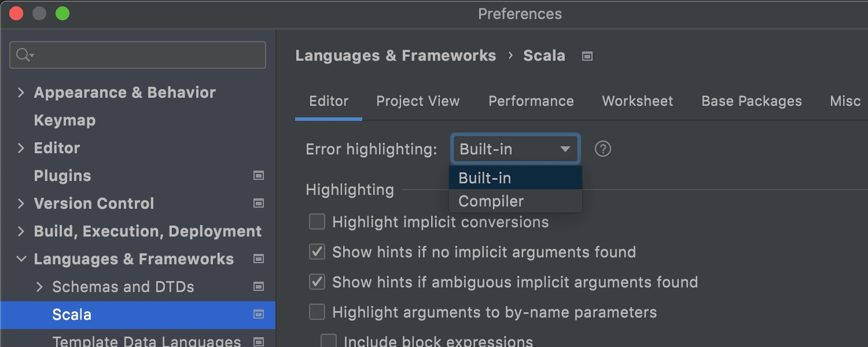Viewport: 868px width, 347px height.
Task: Click the project icon on the Schemas and DTDs row
Action: [x=259, y=286]
